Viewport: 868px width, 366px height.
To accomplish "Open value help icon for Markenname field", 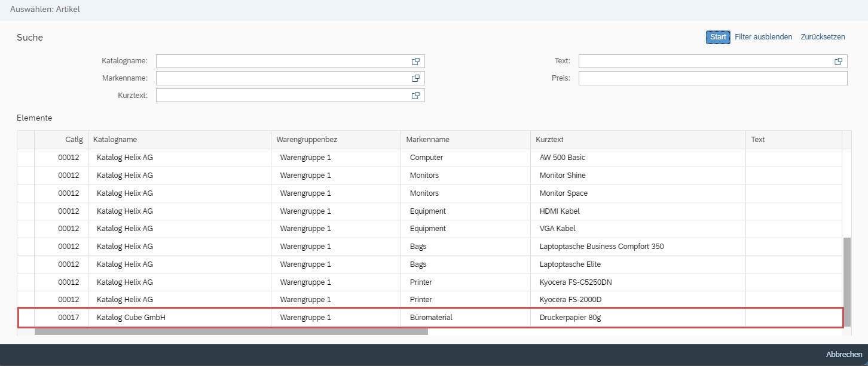I will tap(415, 78).
